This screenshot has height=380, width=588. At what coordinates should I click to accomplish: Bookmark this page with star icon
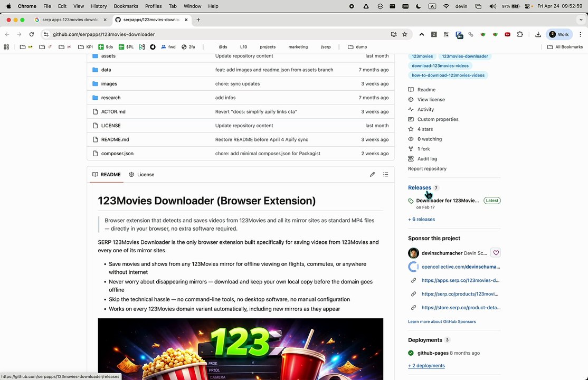(x=405, y=34)
